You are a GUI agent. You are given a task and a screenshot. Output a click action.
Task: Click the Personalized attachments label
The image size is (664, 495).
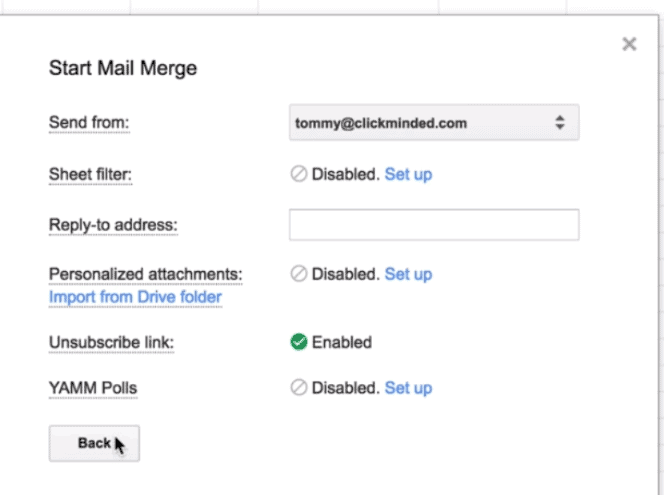tap(146, 274)
